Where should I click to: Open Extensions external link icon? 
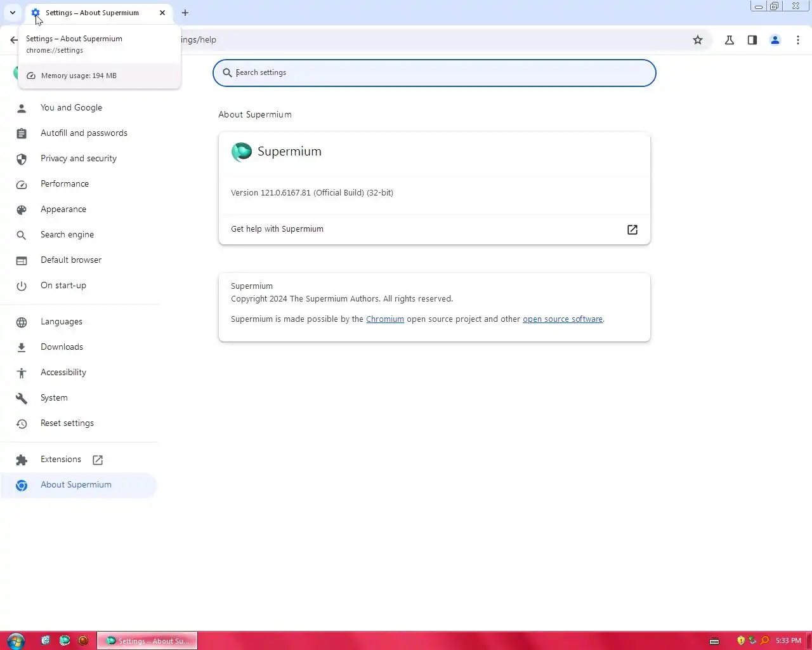(x=98, y=460)
